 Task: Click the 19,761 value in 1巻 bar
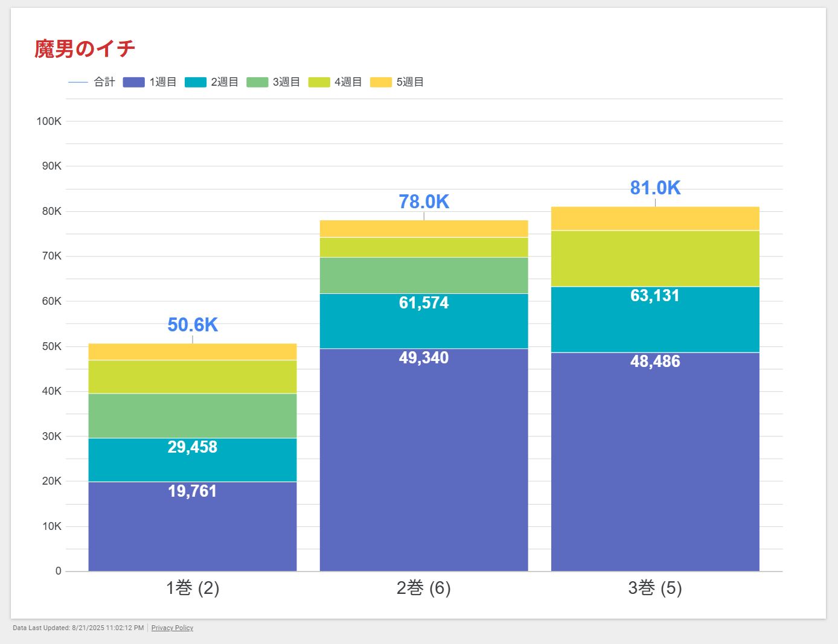193,491
